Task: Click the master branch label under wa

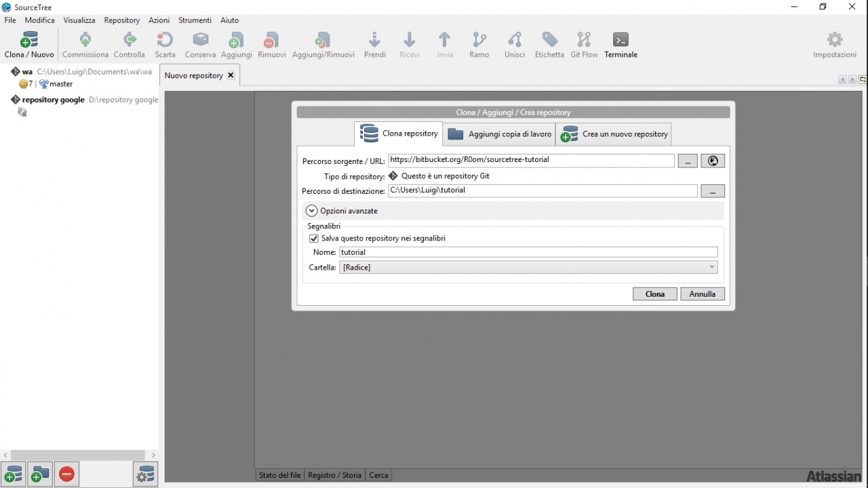Action: click(x=61, y=84)
